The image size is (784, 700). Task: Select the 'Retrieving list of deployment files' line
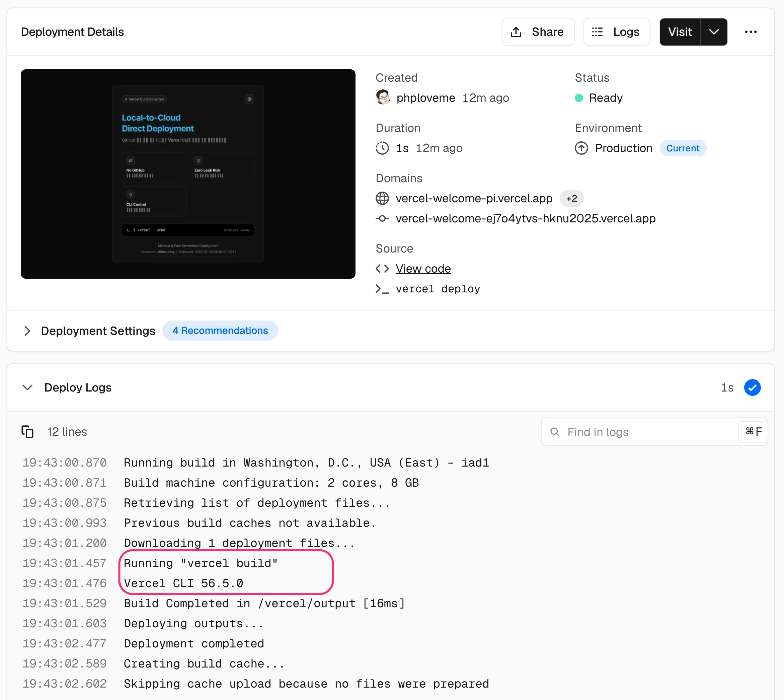(257, 503)
